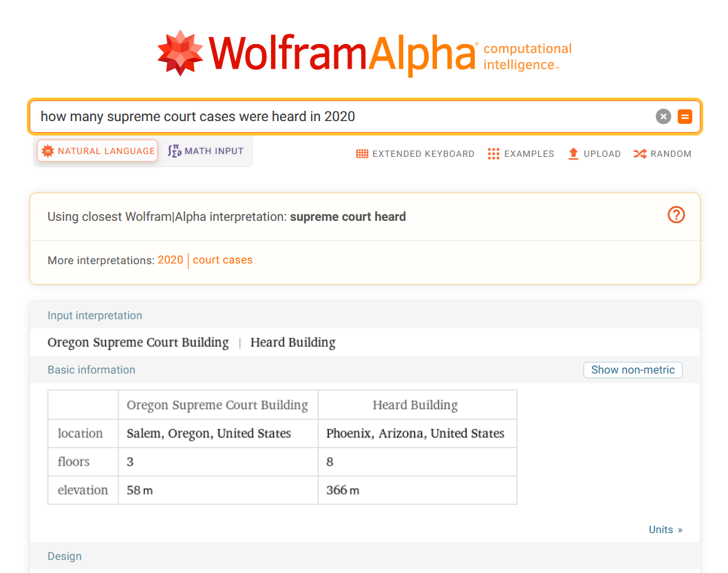This screenshot has height=573, width=728.
Task: Open the Units » link
Action: 665,530
